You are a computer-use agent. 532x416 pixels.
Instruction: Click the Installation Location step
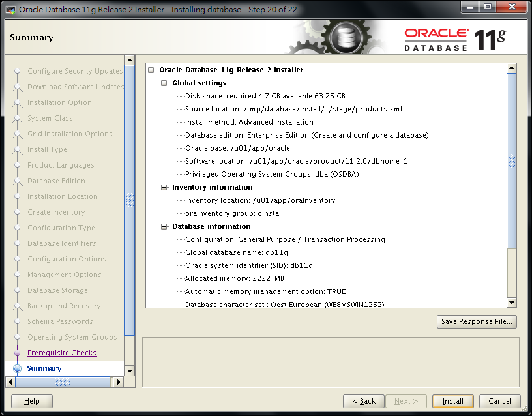pos(63,196)
